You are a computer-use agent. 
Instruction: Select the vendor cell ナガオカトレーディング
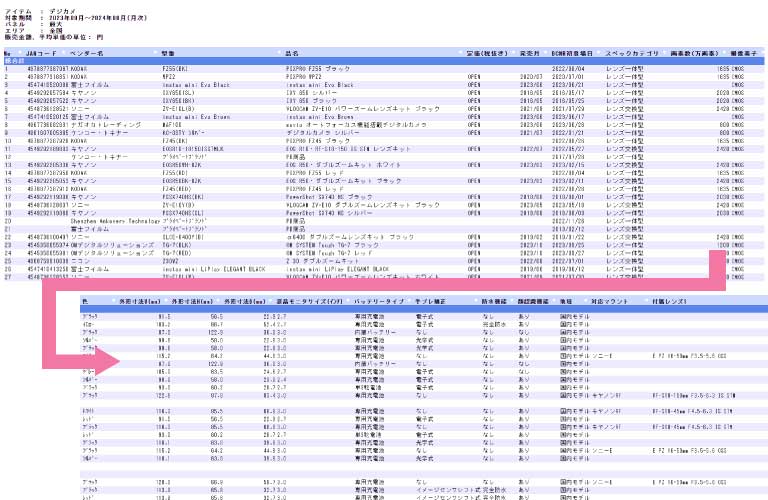coord(106,125)
